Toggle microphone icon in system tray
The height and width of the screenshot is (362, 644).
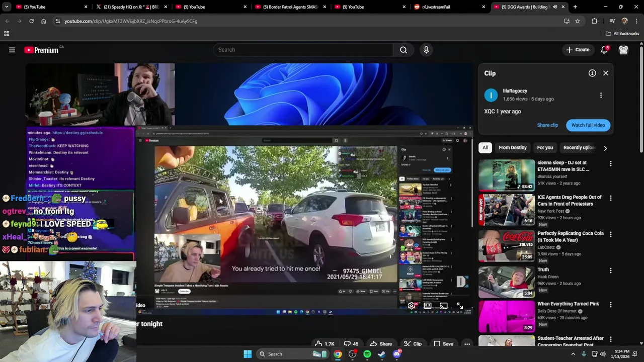(x=584, y=354)
